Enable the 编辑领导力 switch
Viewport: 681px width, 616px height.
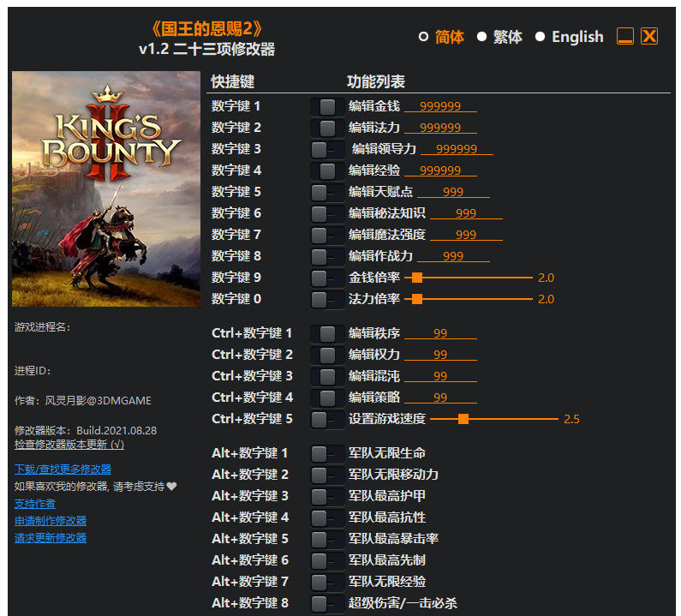[x=327, y=149]
